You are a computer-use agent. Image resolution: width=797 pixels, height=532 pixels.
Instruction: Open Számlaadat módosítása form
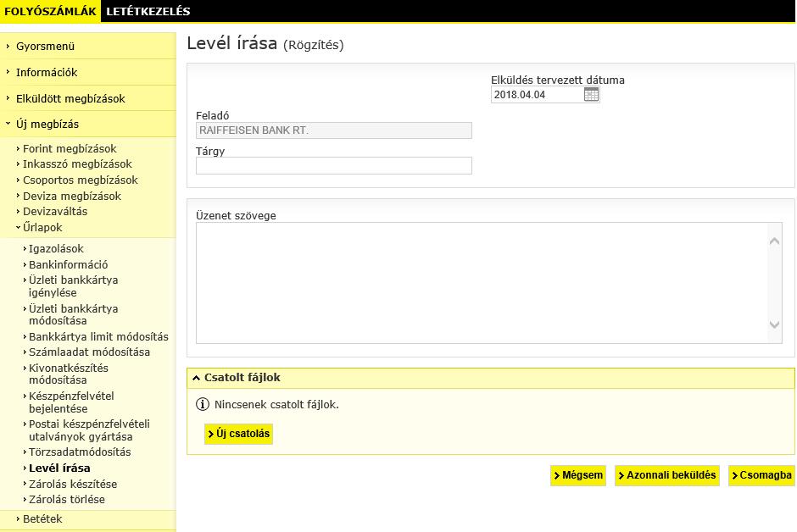89,352
